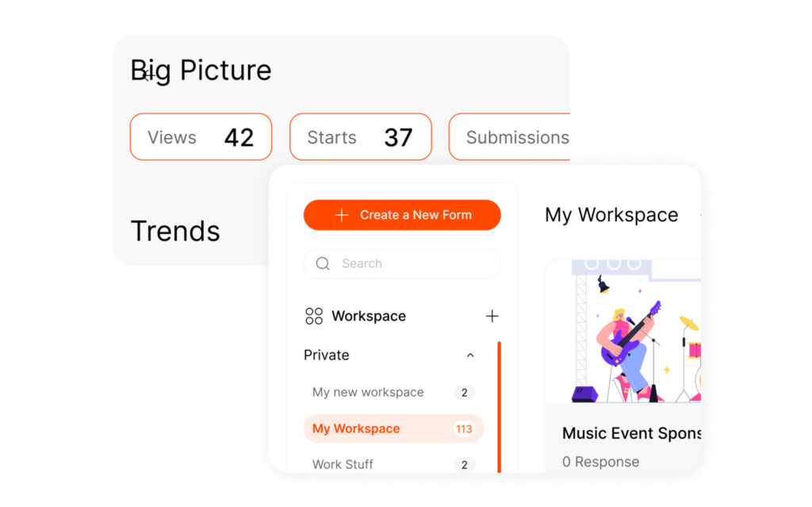Collapse the Private section

[470, 355]
